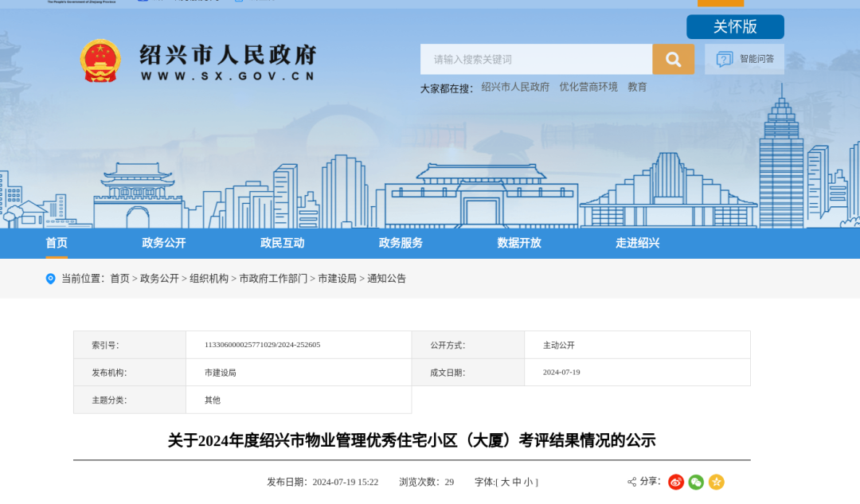Set font size to 中
The width and height of the screenshot is (860, 504).
(517, 483)
